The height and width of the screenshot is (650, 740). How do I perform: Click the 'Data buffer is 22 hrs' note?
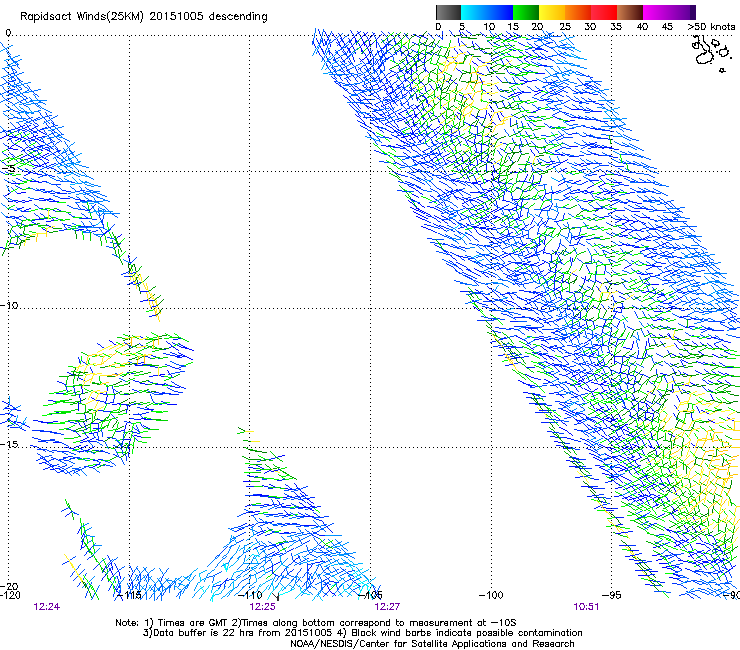point(362,633)
